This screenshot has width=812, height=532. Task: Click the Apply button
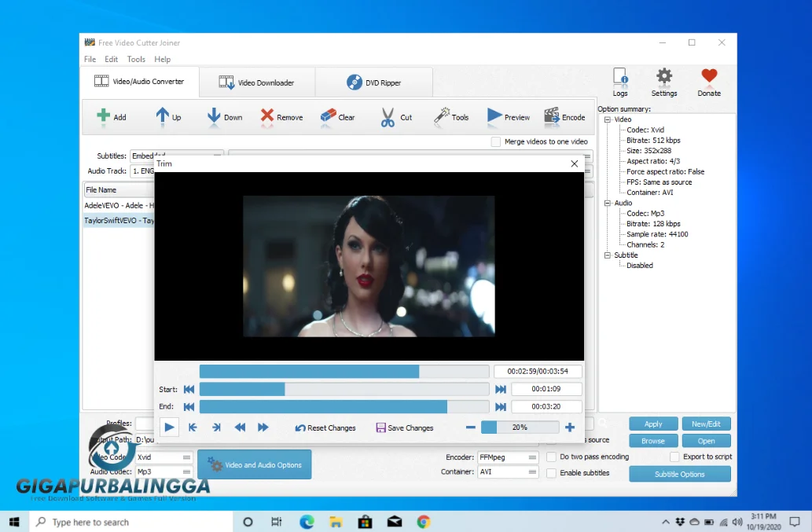click(653, 424)
